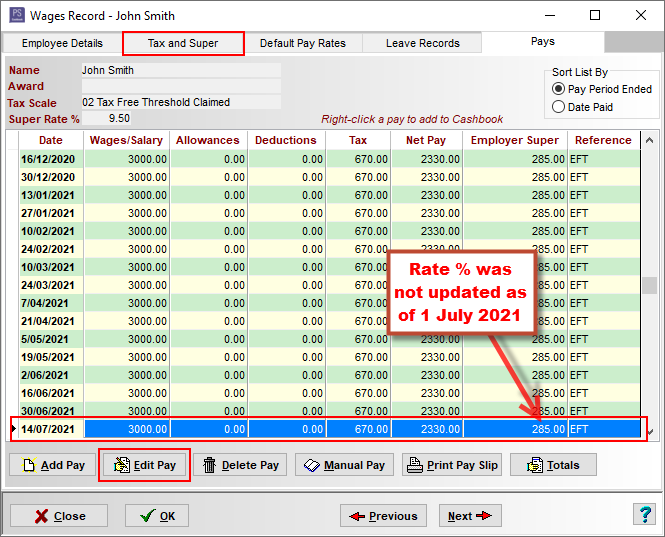
Task: Click the pay list scrollbar thumb
Action: point(649,285)
